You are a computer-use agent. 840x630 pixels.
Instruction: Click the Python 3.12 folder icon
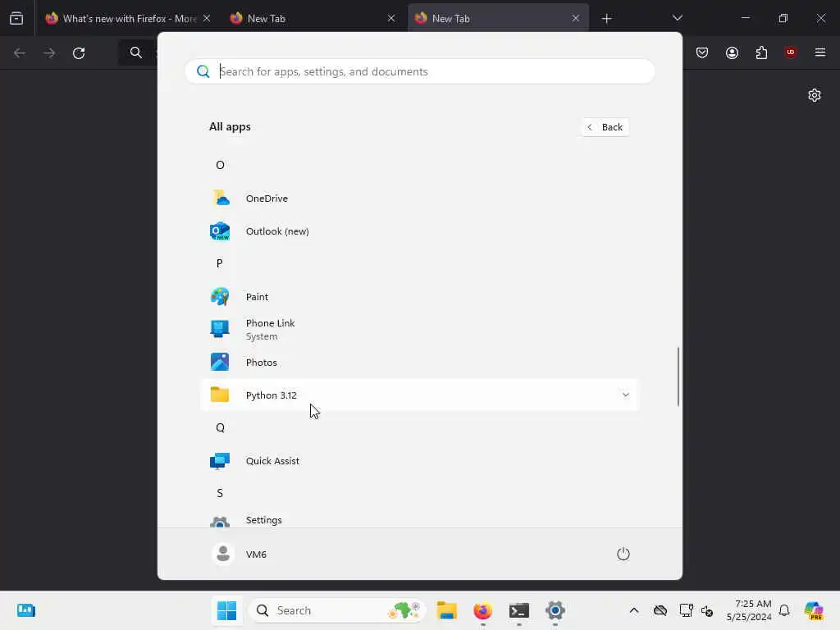tap(220, 395)
